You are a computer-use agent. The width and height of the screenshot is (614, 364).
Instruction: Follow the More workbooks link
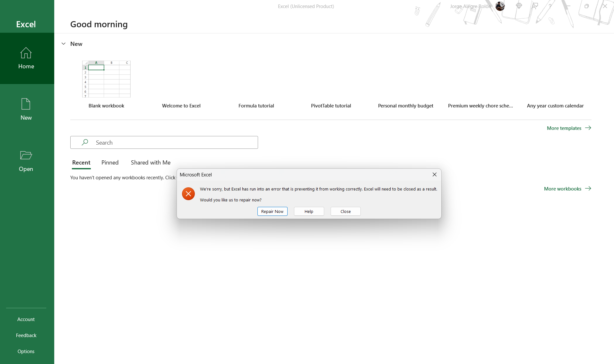[x=562, y=189]
